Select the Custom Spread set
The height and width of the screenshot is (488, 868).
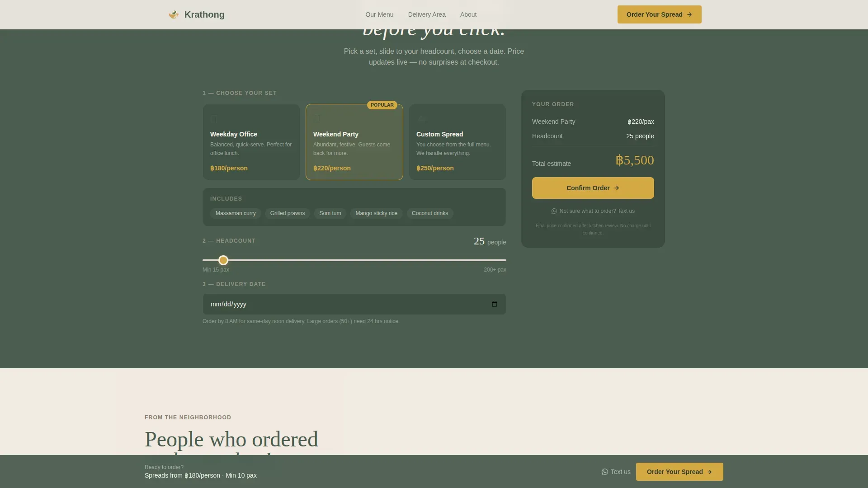[x=458, y=142]
